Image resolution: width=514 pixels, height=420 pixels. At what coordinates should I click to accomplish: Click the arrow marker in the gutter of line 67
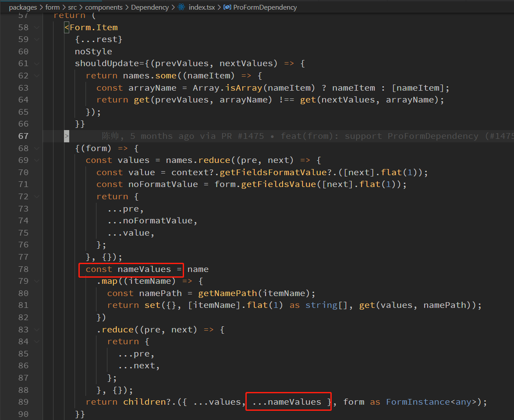coord(67,136)
